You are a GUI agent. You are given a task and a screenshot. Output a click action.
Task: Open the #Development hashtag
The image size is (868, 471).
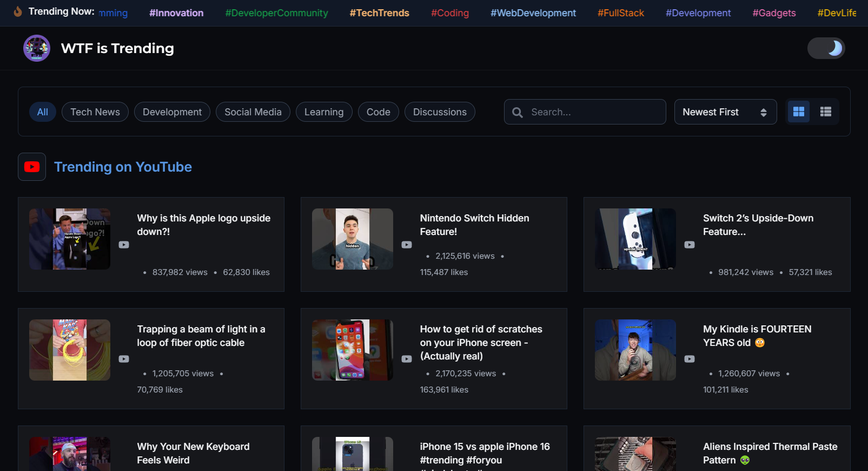pos(698,13)
